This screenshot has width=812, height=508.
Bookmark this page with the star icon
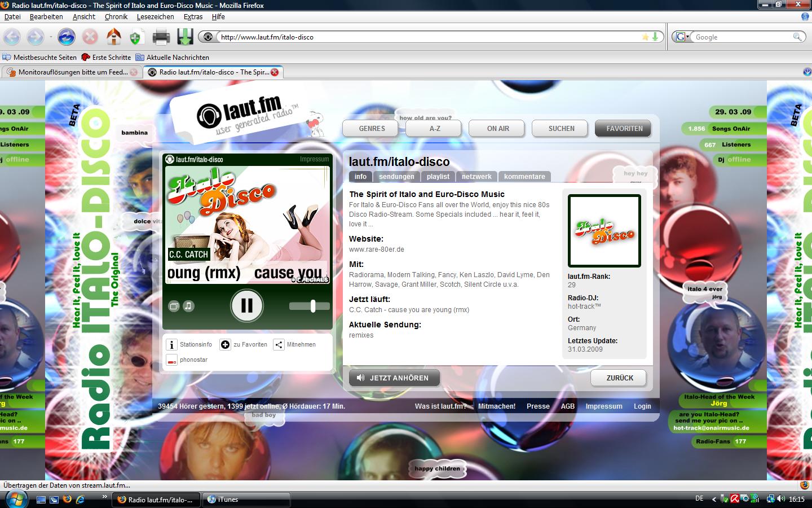point(645,37)
